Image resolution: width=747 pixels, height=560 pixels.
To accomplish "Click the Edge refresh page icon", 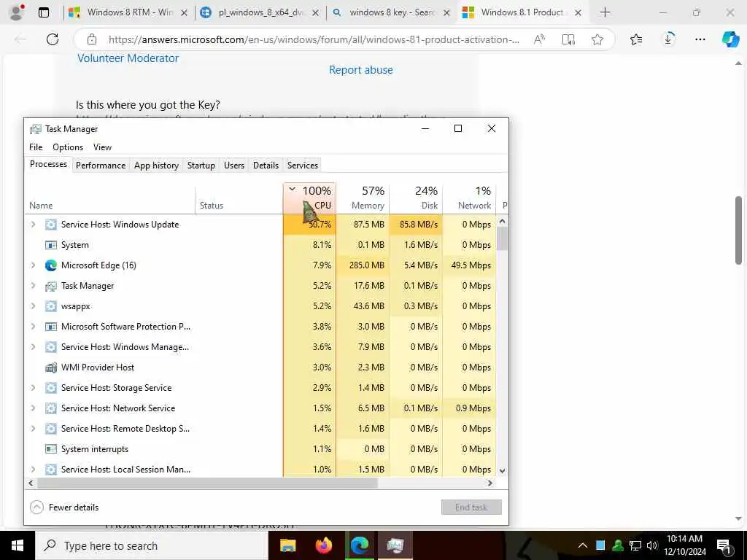I will [x=53, y=39].
